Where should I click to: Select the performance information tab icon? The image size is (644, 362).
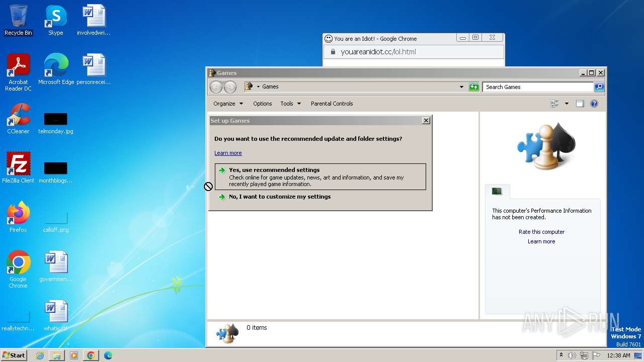[x=497, y=191]
